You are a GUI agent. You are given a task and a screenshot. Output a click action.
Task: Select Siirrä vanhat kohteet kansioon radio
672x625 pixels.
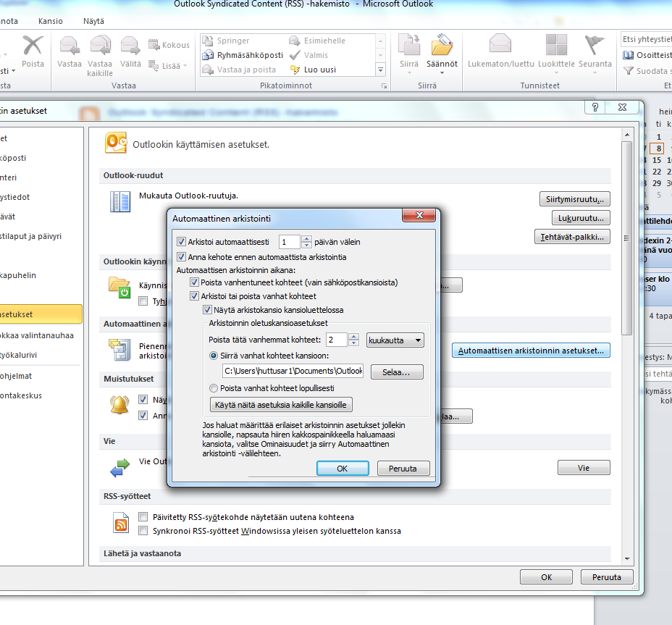pyautogui.click(x=214, y=356)
